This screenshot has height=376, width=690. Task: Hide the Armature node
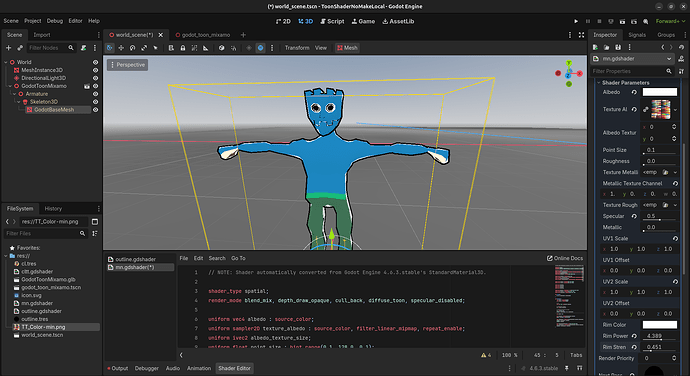[95, 94]
